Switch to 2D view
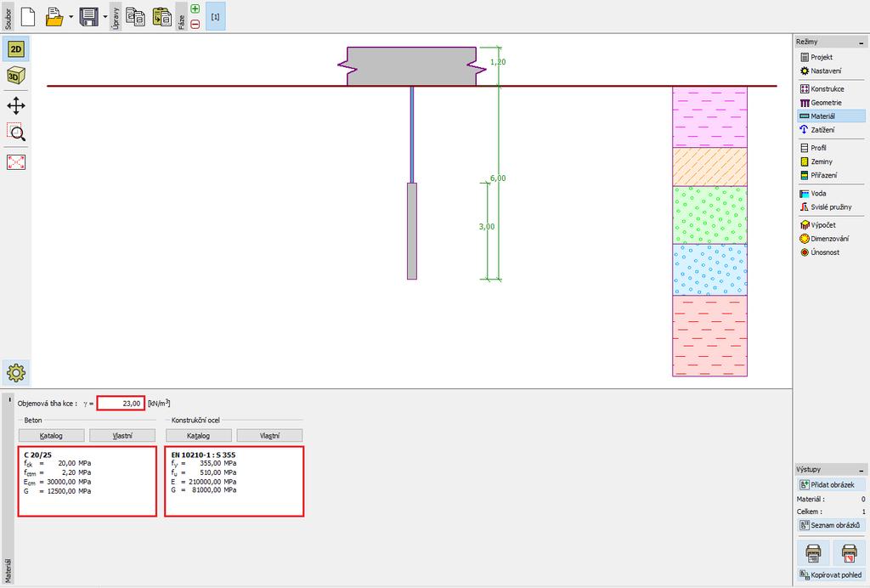This screenshot has width=870, height=588. pos(16,48)
